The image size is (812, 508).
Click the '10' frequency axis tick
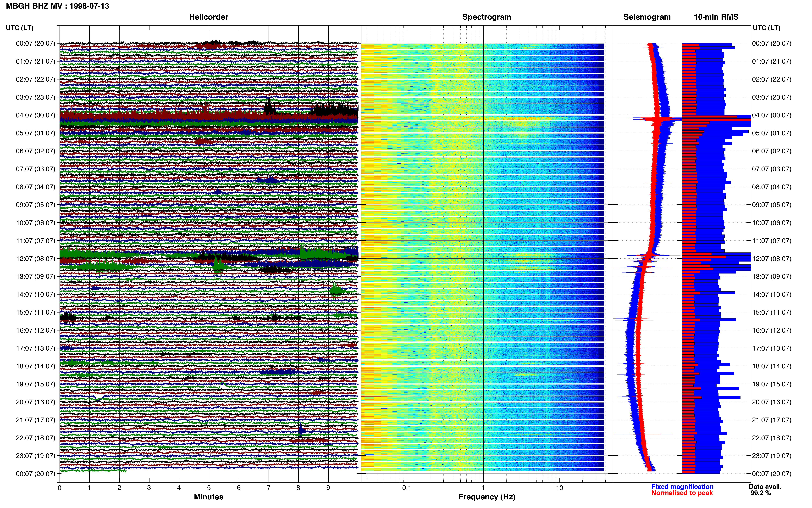[x=559, y=488]
